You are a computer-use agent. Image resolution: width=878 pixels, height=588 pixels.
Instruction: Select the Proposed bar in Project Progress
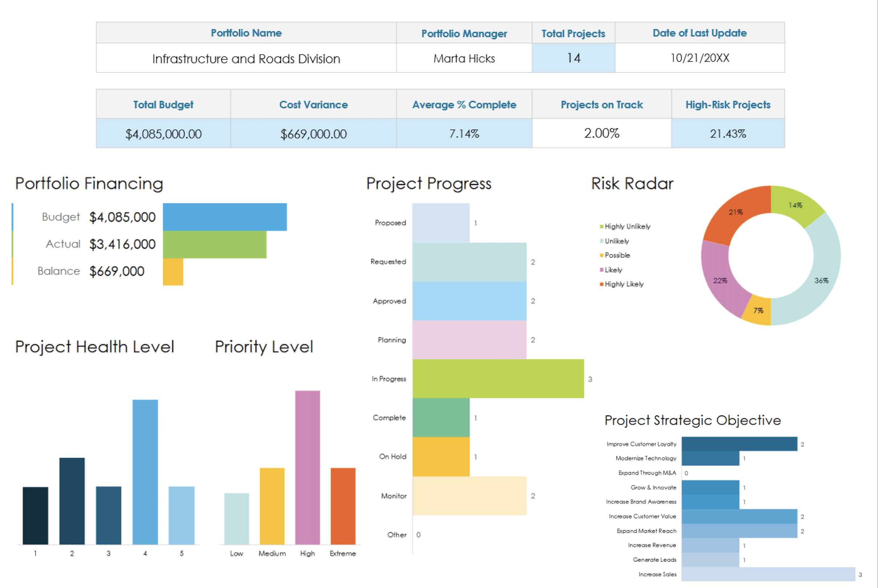[x=441, y=222]
